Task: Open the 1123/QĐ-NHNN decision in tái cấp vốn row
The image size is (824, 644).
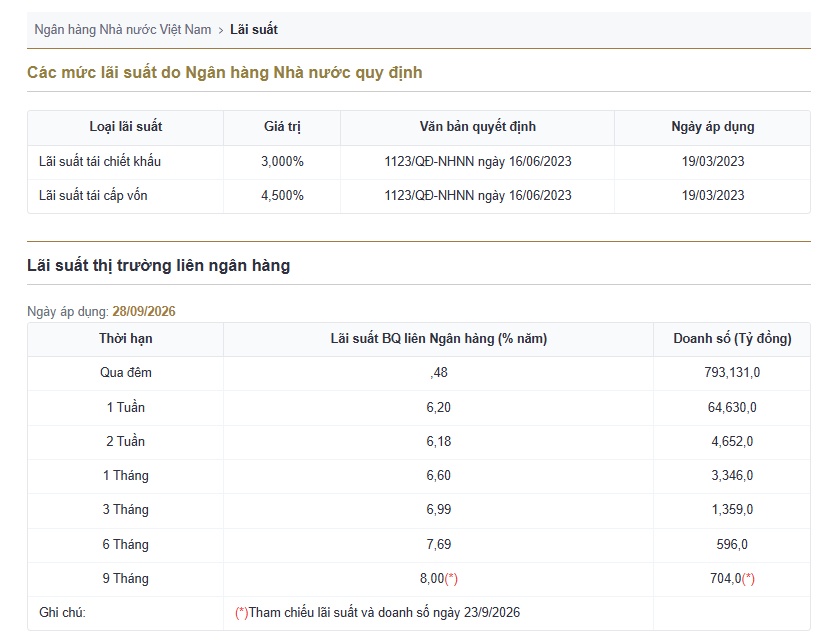Action: pos(478,196)
